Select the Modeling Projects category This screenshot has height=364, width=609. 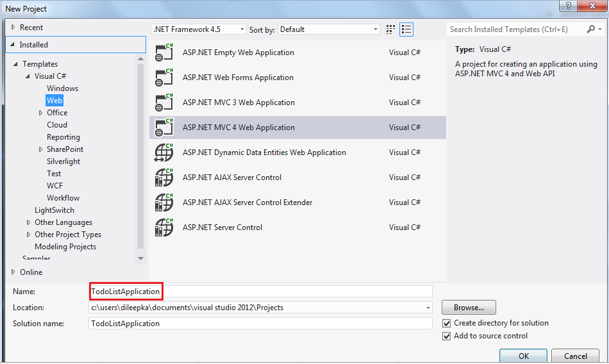click(x=65, y=247)
